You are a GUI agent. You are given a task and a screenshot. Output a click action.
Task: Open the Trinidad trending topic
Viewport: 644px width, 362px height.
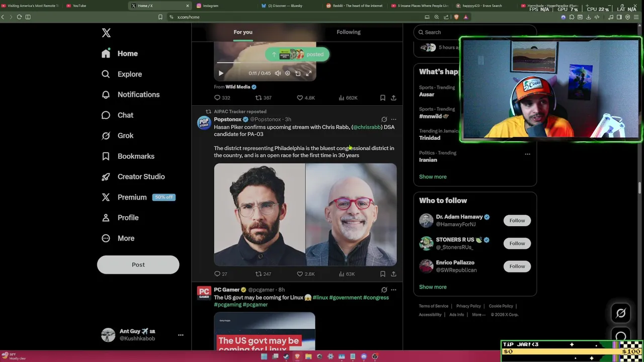click(x=430, y=138)
